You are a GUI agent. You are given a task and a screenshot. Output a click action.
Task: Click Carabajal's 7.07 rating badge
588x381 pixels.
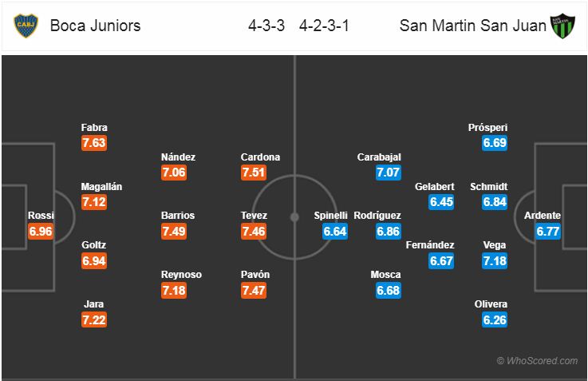click(x=389, y=173)
